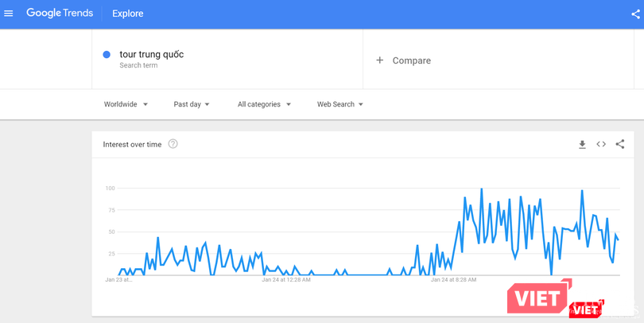Click the Interest over time heading
This screenshot has width=644, height=323.
coord(132,144)
